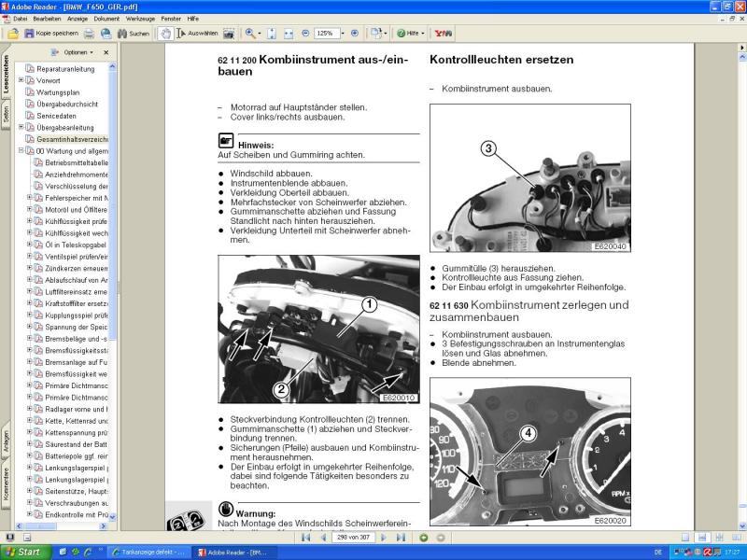Click the Yahoo toolbar icon
The height and width of the screenshot is (560, 747).
[443, 34]
